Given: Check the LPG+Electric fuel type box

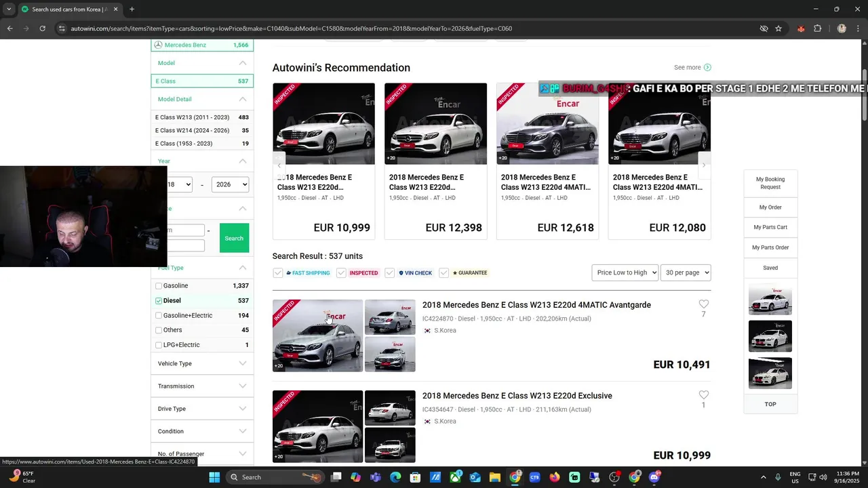Looking at the screenshot, I should (x=159, y=345).
